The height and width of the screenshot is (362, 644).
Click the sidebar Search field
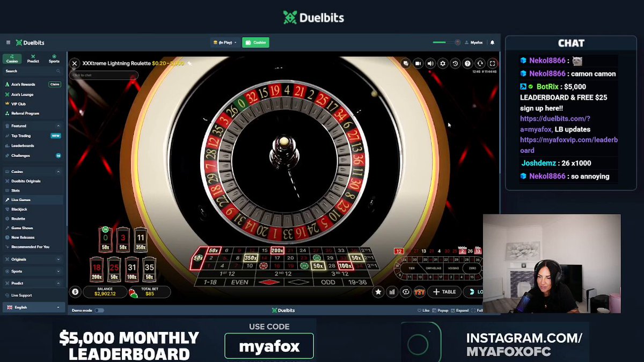pyautogui.click(x=32, y=71)
